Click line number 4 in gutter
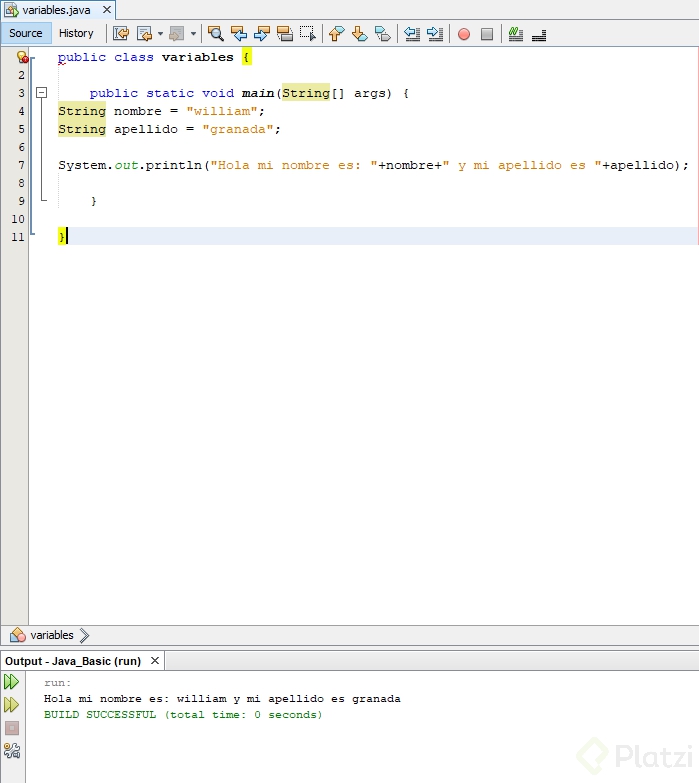This screenshot has width=699, height=783. click(21, 111)
